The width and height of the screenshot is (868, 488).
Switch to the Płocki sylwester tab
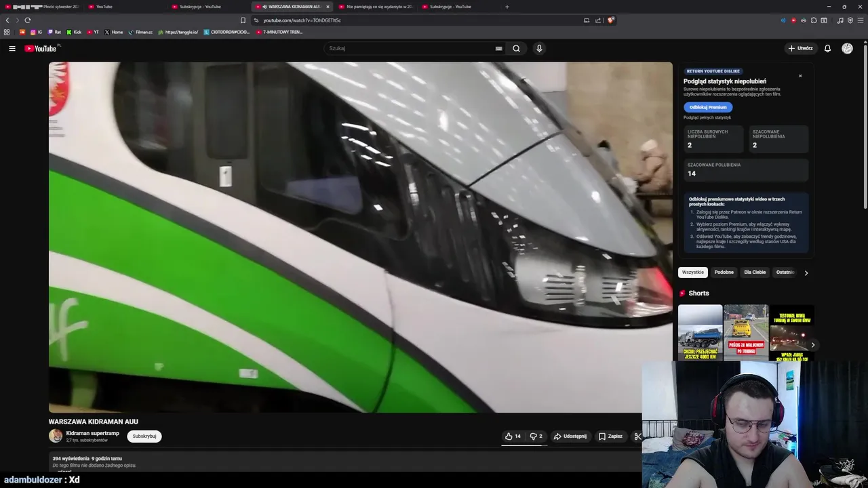pos(42,7)
